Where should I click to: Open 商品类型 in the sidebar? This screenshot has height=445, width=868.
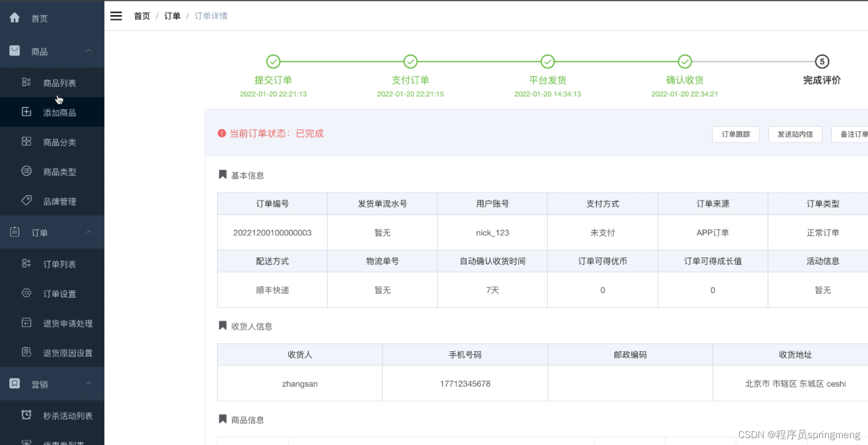coord(59,172)
